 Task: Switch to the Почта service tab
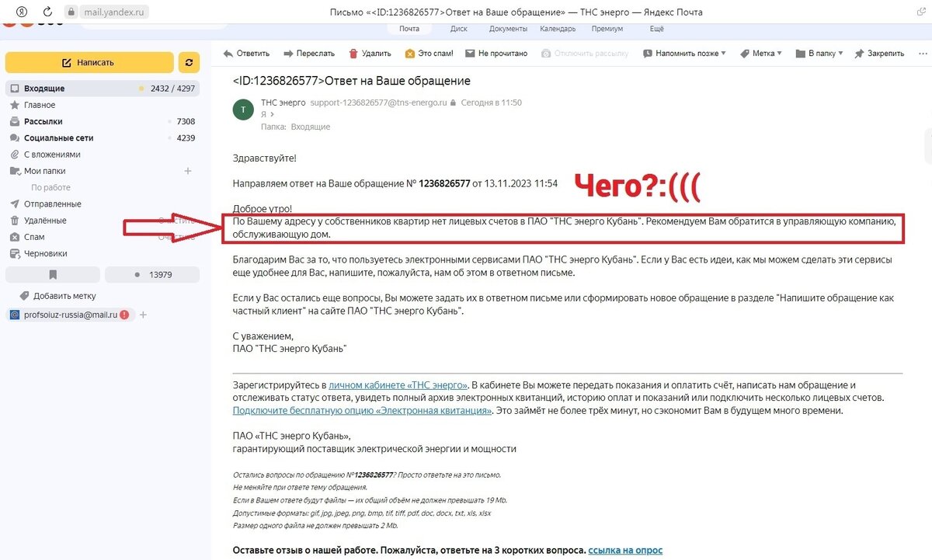point(409,29)
